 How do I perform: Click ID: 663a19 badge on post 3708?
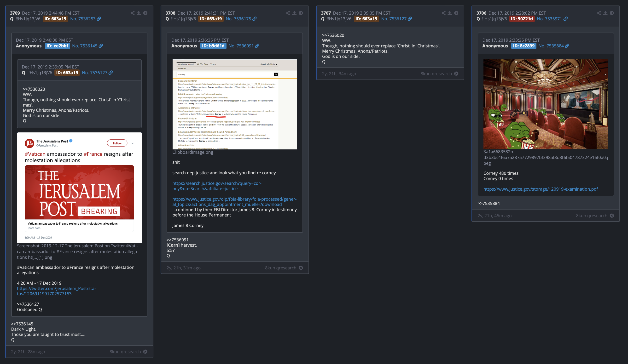click(211, 19)
